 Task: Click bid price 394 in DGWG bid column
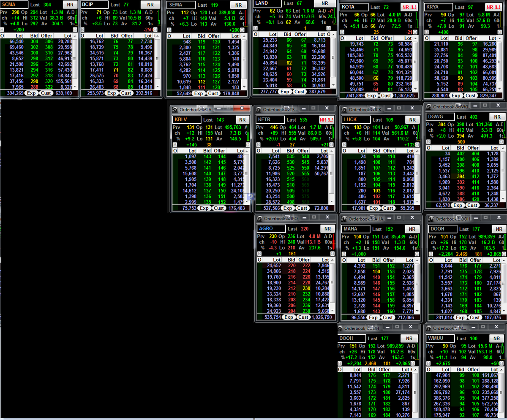point(461,176)
